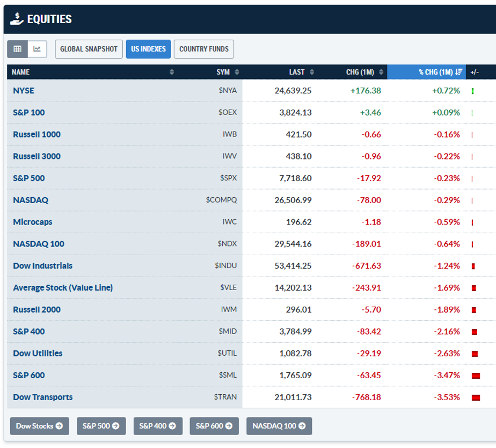Click the $INDU symbol
This screenshot has height=448, width=496.
click(226, 266)
